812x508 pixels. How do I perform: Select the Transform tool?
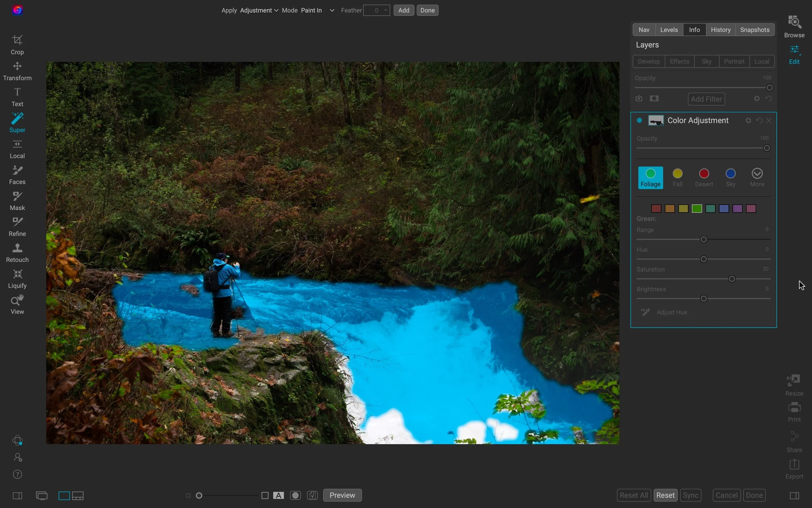pos(17,71)
